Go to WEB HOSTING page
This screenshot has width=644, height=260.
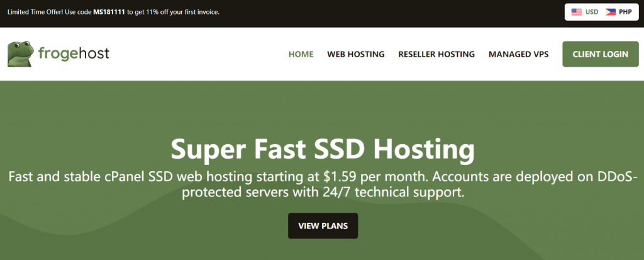356,54
